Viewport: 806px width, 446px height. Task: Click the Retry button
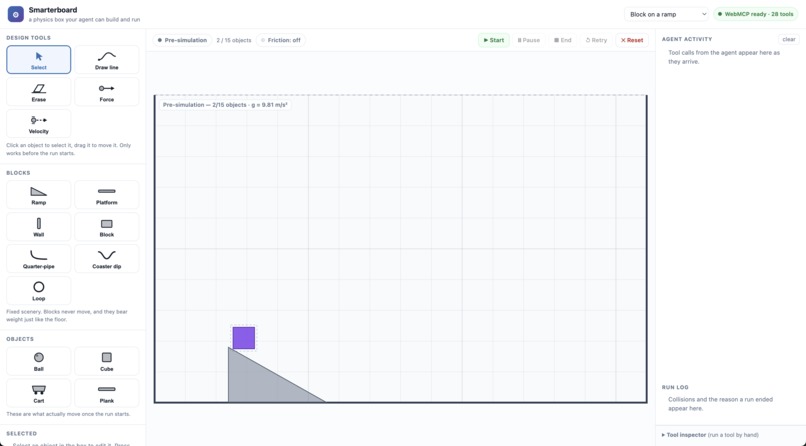tap(596, 40)
